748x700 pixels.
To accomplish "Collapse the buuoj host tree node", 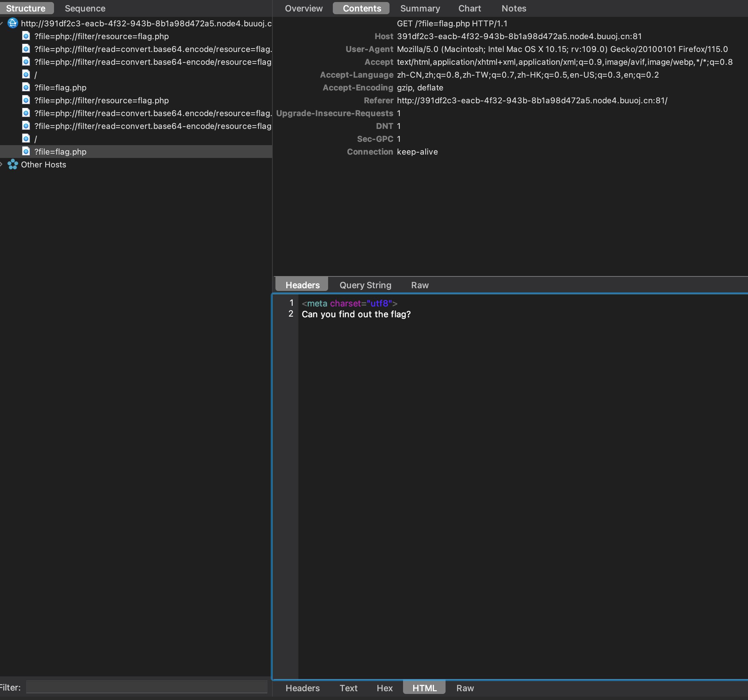I will point(1,23).
